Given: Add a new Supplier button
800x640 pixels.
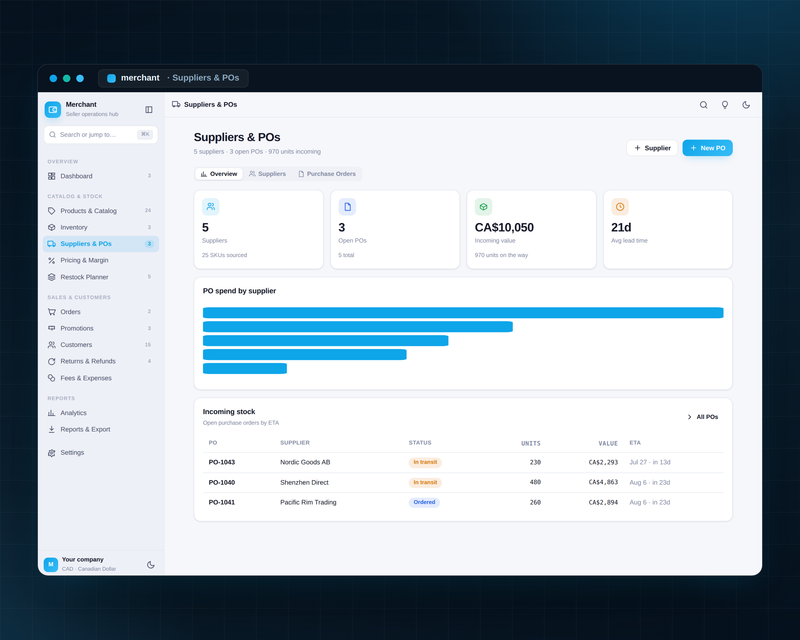Looking at the screenshot, I should (652, 148).
